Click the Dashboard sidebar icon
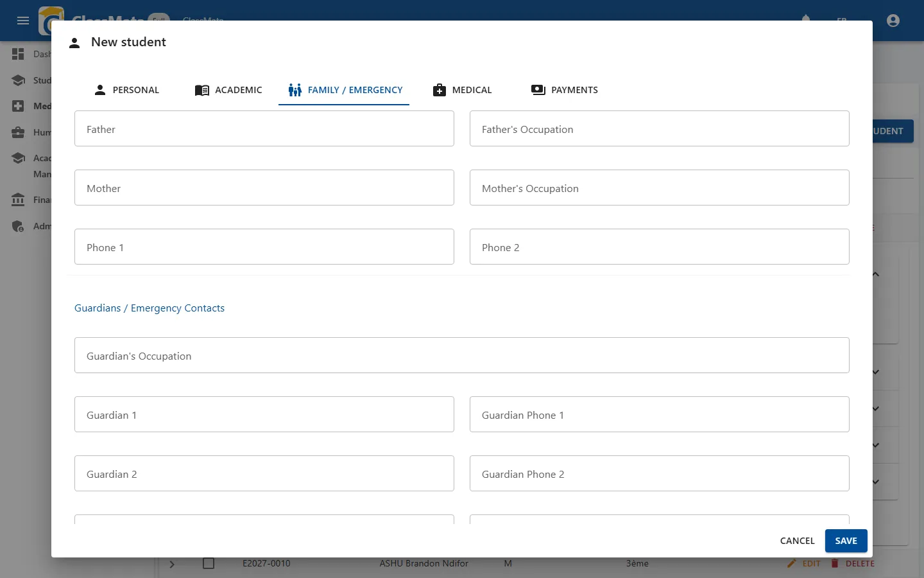Screen dimensions: 924x578 (x=18, y=54)
